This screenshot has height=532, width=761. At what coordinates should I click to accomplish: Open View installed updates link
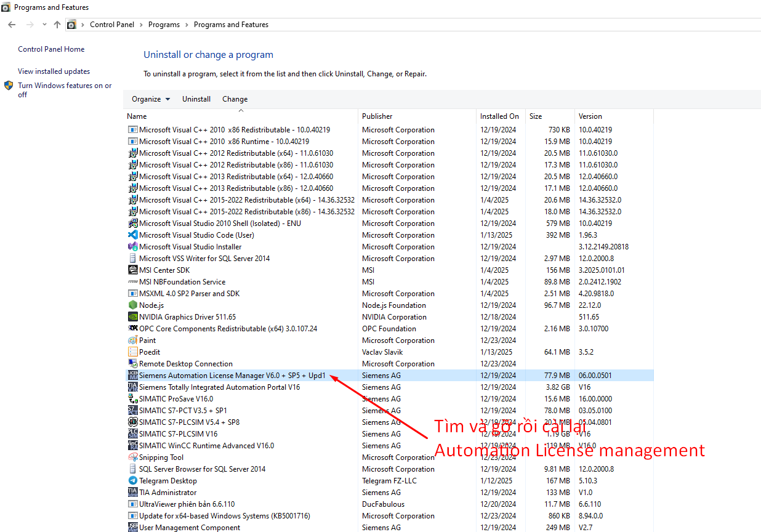[54, 71]
